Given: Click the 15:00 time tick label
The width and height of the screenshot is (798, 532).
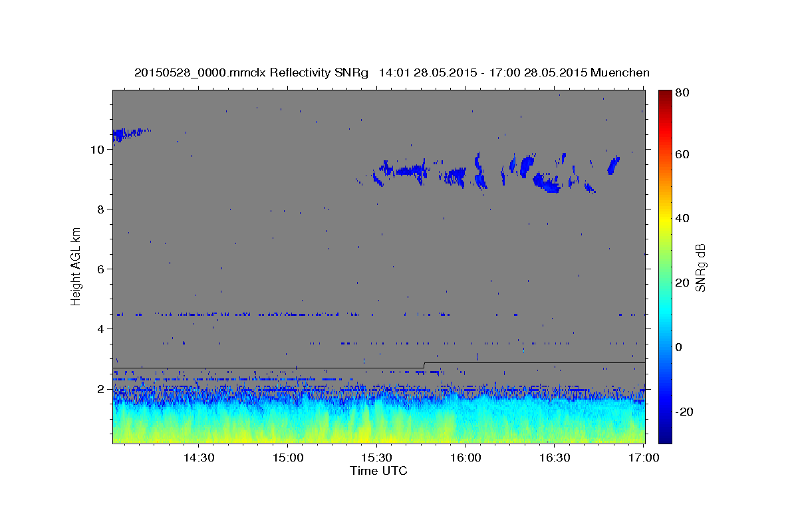Looking at the screenshot, I should point(287,458).
